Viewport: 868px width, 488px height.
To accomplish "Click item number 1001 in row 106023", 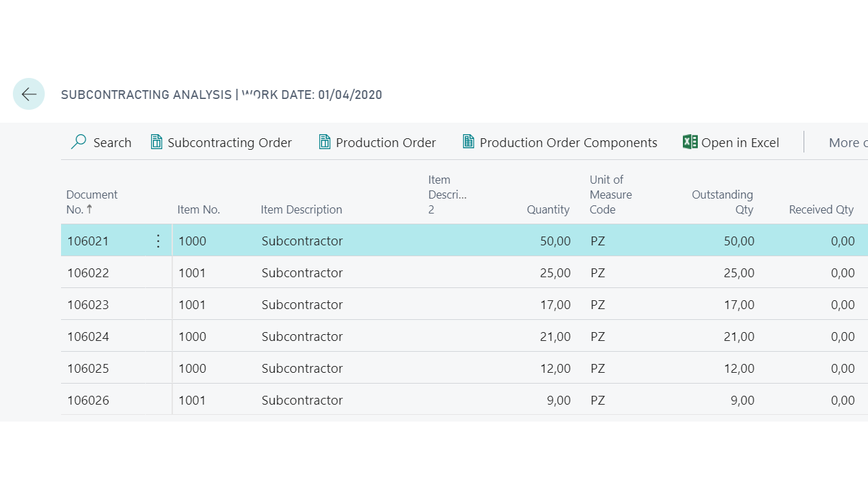I will [192, 305].
